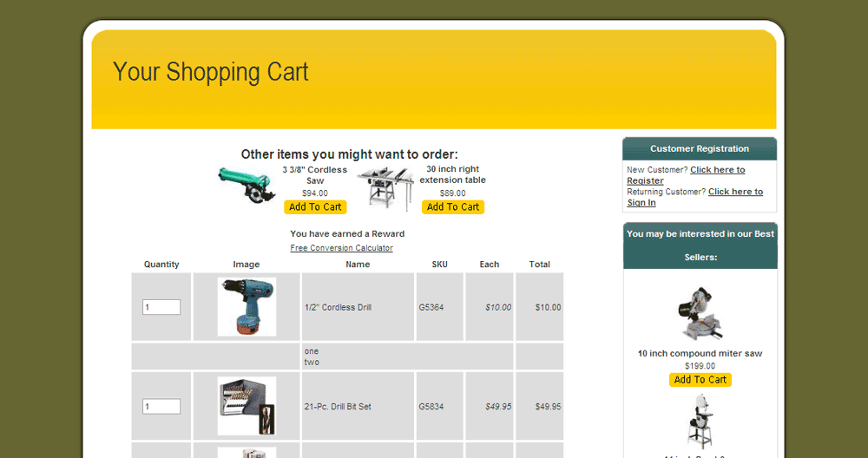
Task: Click the Customer Registration panel header
Action: 700,149
